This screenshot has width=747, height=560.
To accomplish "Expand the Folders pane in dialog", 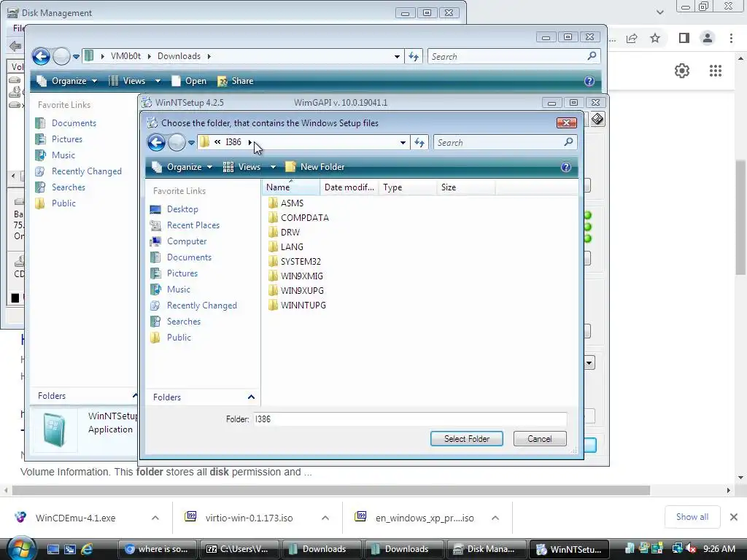I will click(251, 397).
